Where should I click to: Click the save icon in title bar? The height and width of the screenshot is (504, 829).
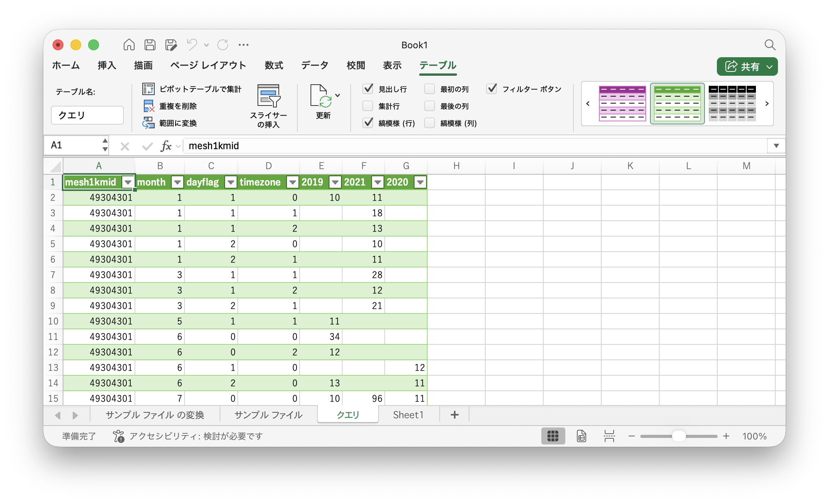coord(150,45)
